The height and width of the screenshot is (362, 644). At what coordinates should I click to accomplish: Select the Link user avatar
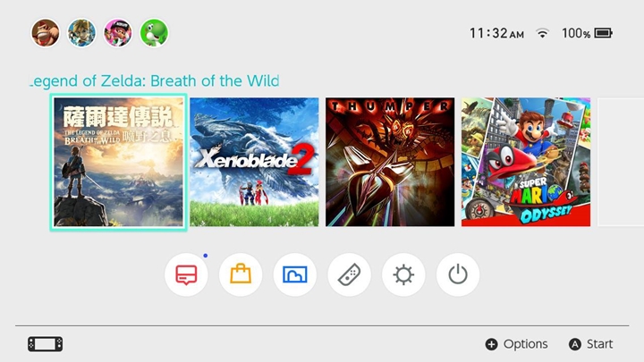click(81, 33)
